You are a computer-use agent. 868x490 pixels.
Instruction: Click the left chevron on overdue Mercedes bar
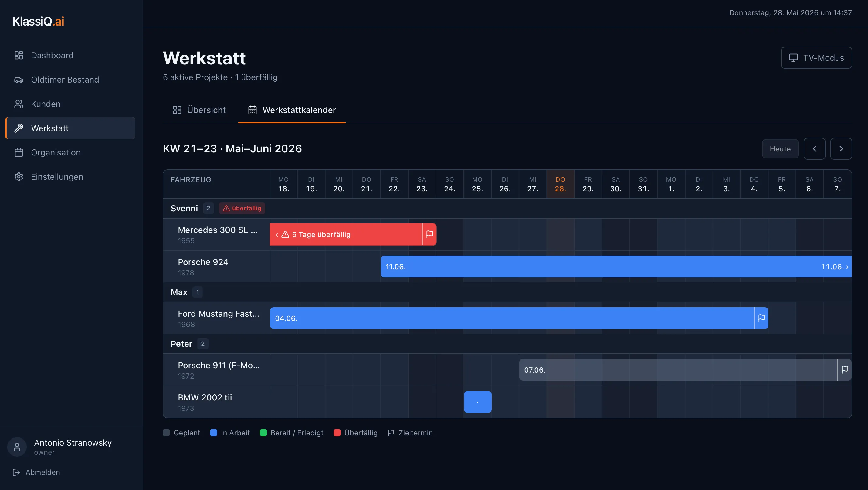(277, 235)
